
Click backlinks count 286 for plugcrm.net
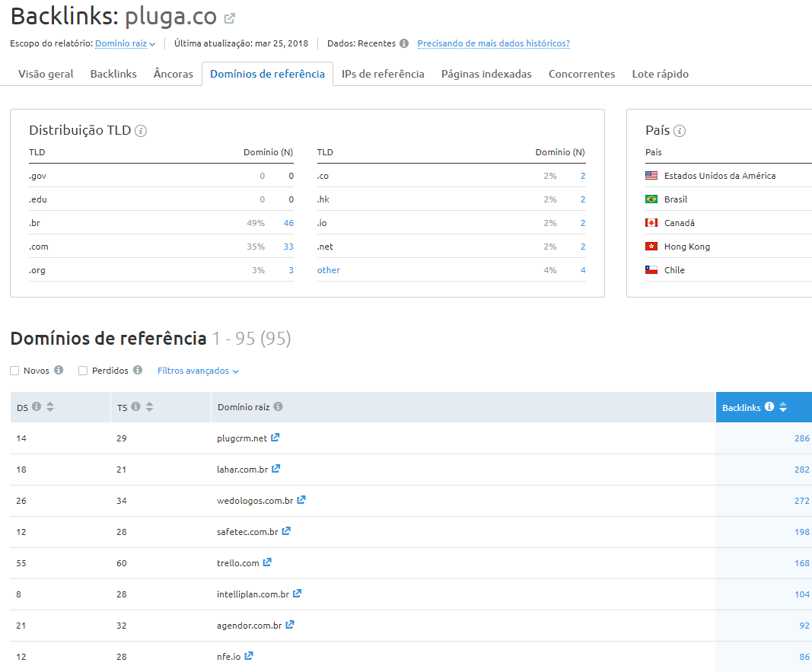click(x=801, y=438)
